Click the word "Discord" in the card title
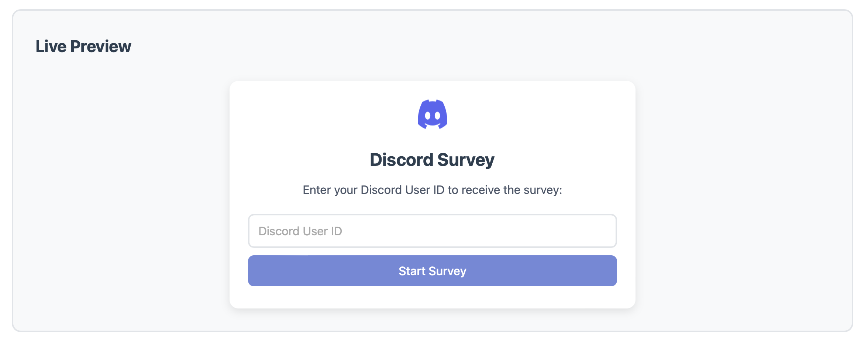This screenshot has width=868, height=348. [402, 160]
